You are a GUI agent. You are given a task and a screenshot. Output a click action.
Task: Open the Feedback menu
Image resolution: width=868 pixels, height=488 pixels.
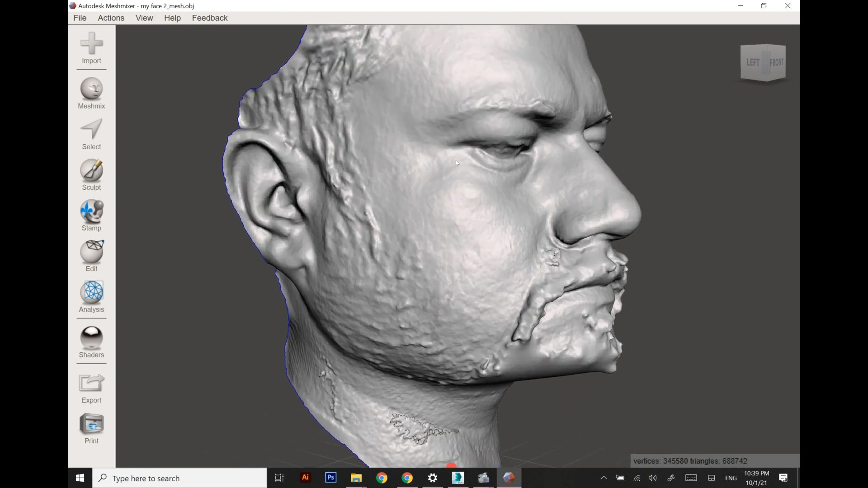[x=209, y=18]
